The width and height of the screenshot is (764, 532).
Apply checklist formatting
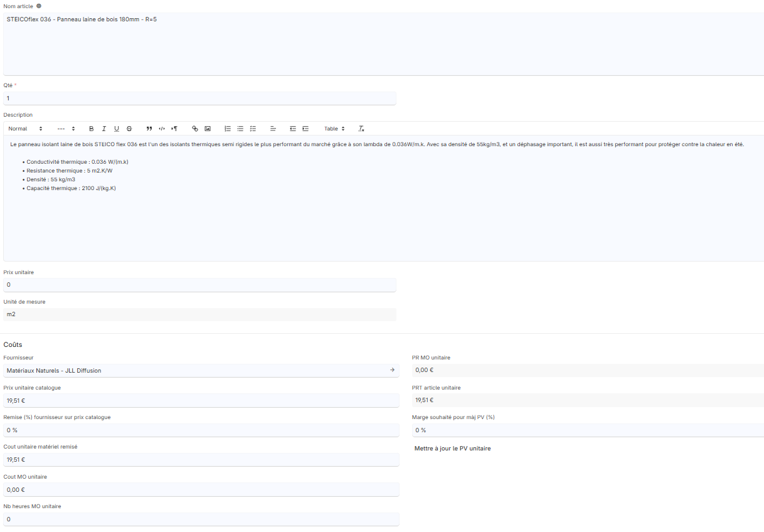(253, 129)
